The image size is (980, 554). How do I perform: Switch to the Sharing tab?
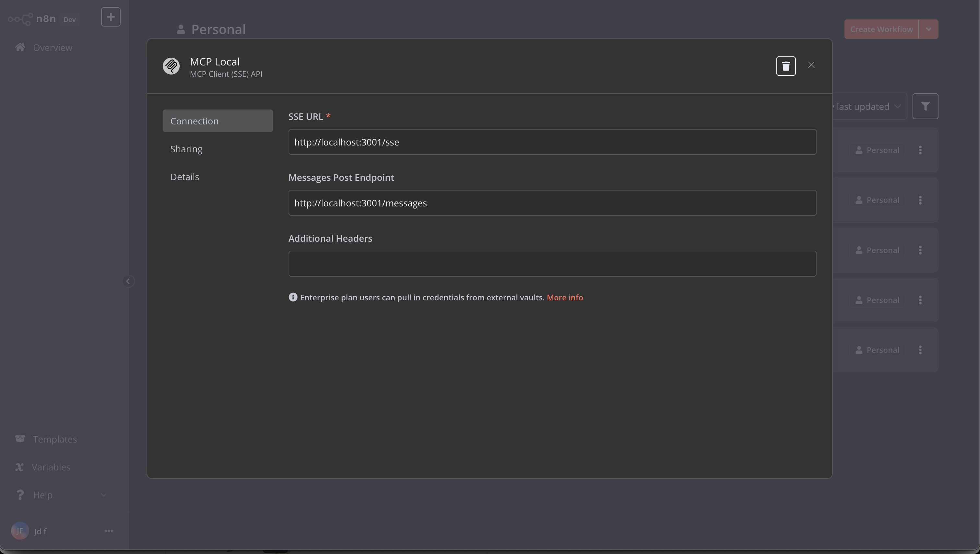pos(186,149)
